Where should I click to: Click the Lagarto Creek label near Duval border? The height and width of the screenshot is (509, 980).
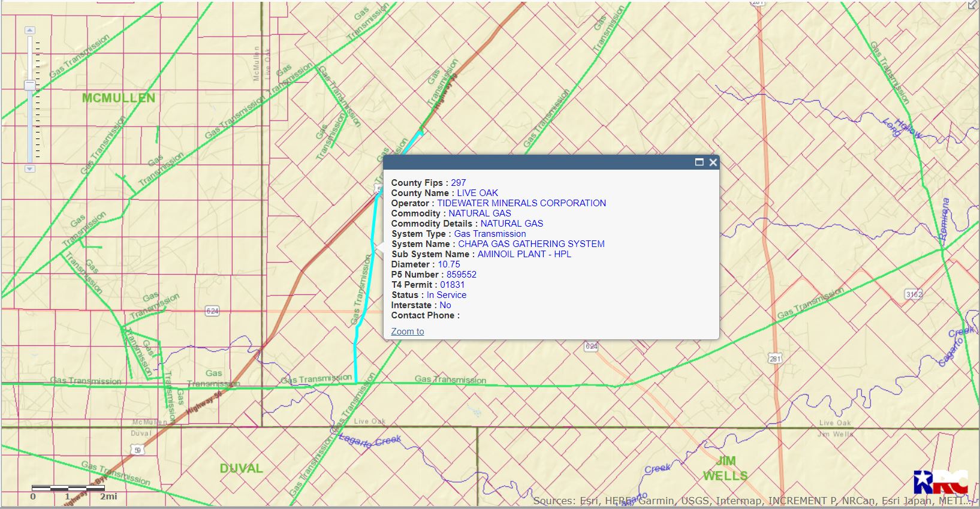click(370, 441)
